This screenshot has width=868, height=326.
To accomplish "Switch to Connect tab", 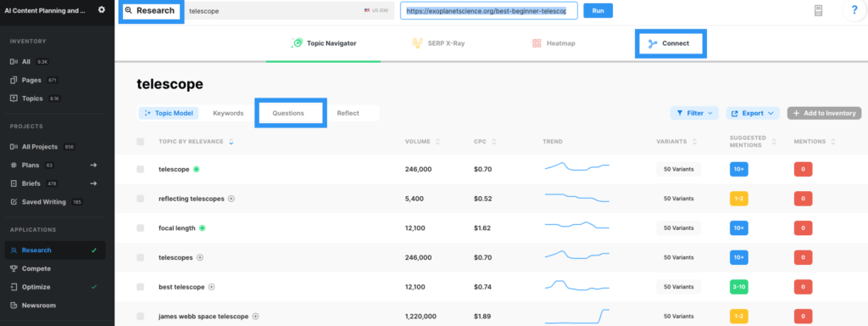I will [x=670, y=43].
